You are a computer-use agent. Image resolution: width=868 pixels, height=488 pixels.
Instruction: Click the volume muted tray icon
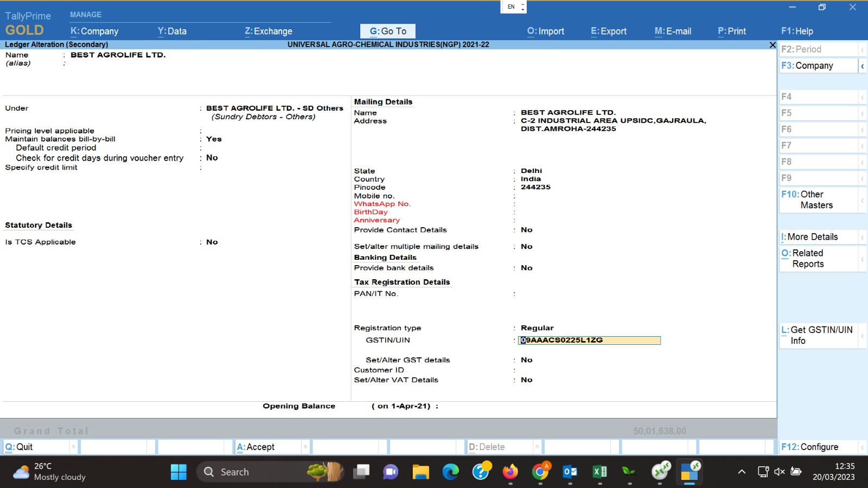pyautogui.click(x=780, y=472)
